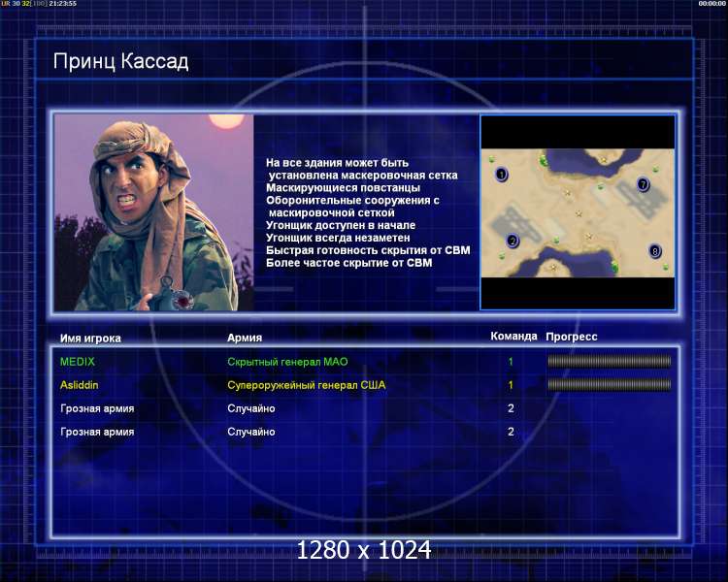Click Prince Kassad's general portrait

tap(153, 212)
